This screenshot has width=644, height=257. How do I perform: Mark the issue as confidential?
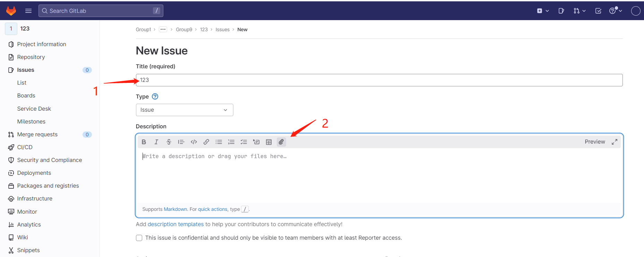coord(139,238)
